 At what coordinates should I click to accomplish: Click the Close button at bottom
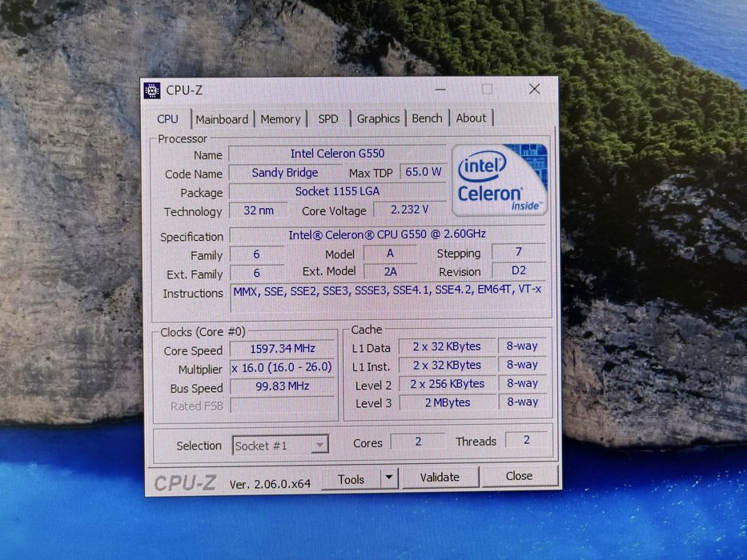[519, 476]
